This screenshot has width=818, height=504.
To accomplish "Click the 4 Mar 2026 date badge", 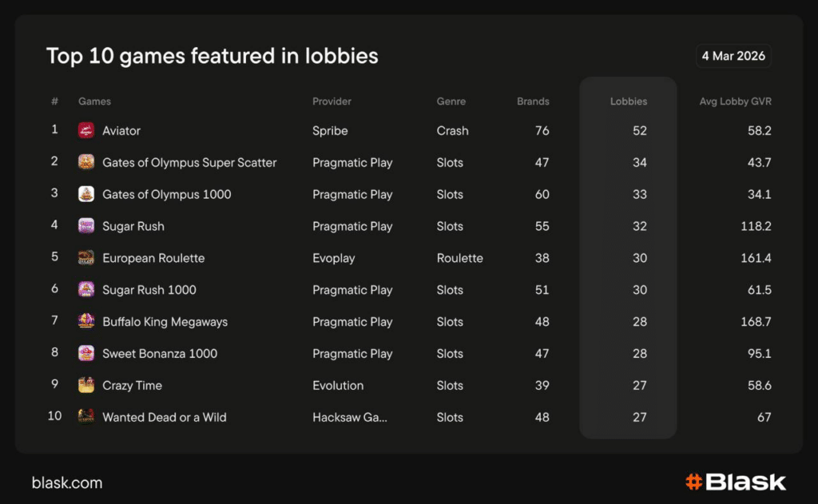I will pyautogui.click(x=733, y=56).
